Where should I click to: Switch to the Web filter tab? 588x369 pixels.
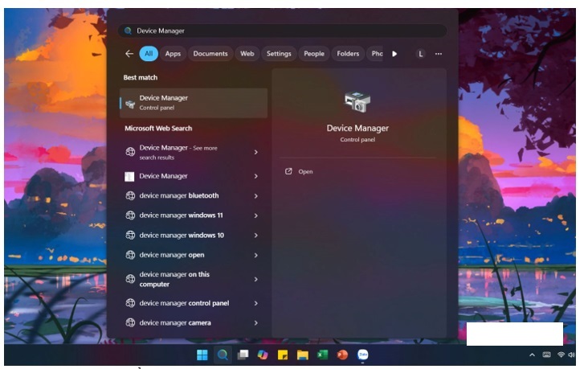[x=247, y=54]
